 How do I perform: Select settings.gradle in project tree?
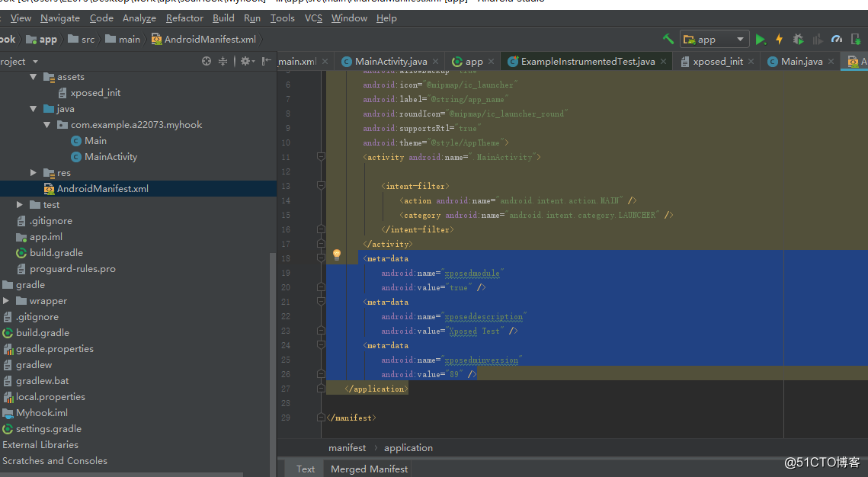[48, 430]
